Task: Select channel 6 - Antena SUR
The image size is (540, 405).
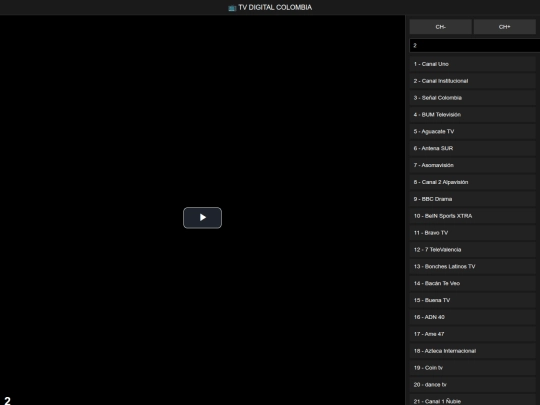Action: point(472,148)
